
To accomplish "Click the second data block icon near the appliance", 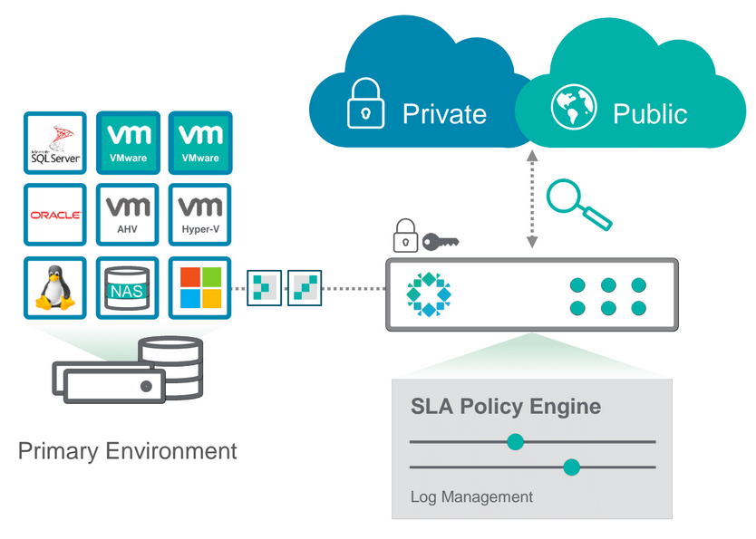I will coord(305,288).
